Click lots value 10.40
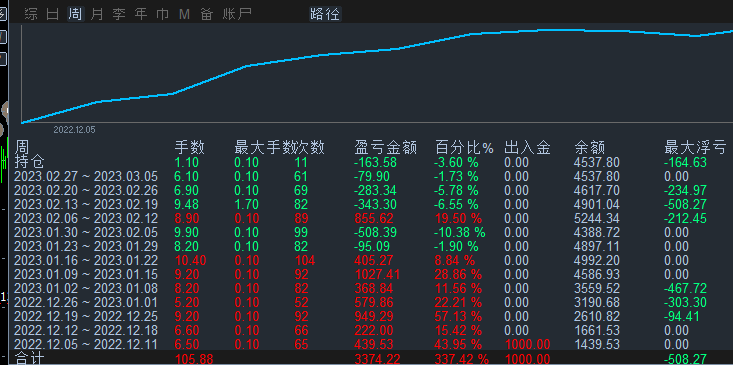733x365 pixels. pos(190,260)
